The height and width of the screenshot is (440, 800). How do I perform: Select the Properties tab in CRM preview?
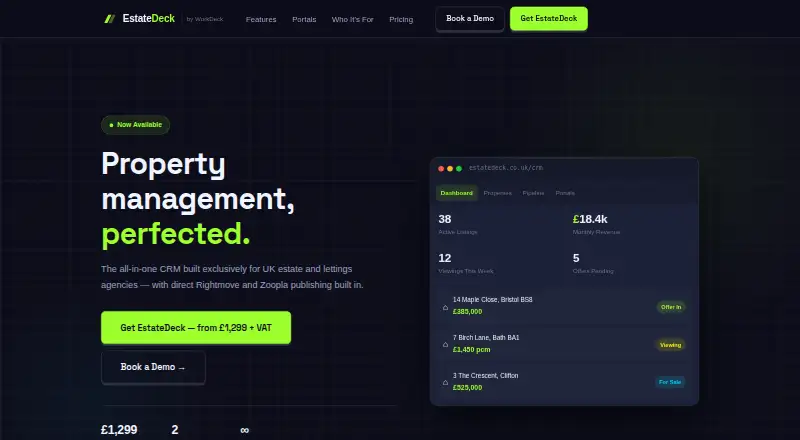(497, 193)
